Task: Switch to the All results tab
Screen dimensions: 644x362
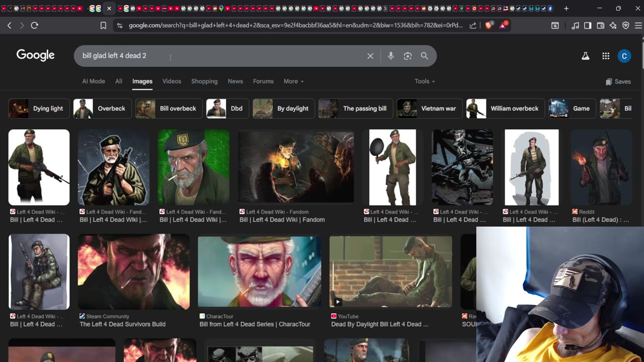Action: coord(119,81)
